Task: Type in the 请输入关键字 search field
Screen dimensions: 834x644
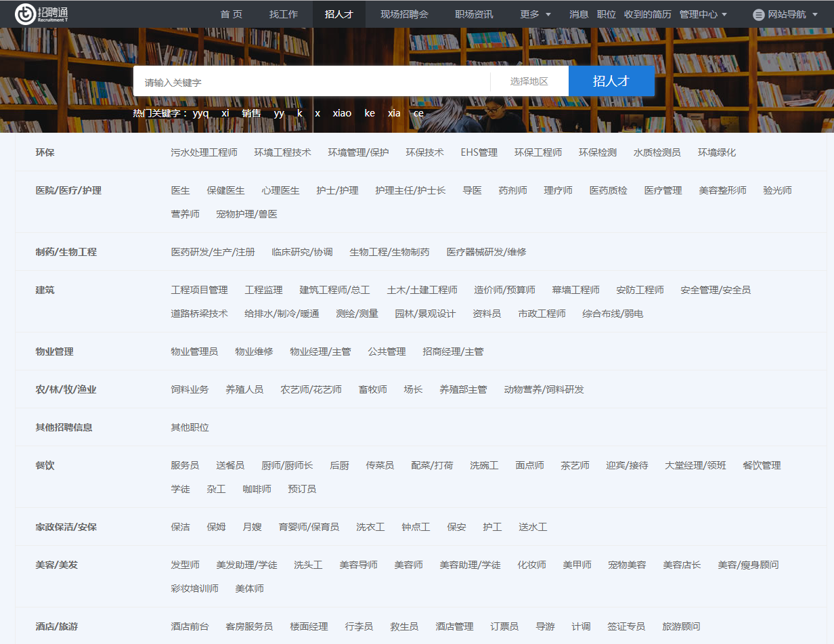Action: tap(311, 82)
